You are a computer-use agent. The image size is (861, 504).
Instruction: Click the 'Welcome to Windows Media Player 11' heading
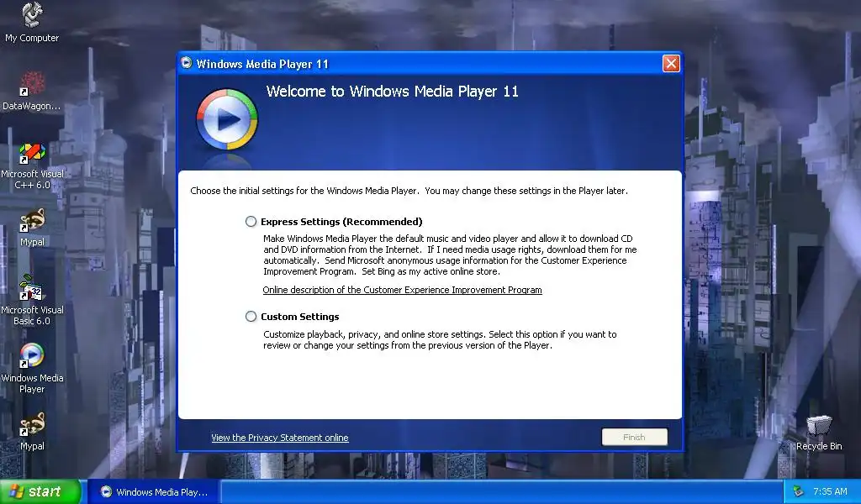click(392, 92)
